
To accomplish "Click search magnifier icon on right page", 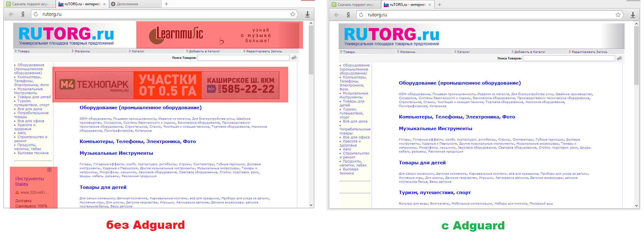I will coord(619,58).
